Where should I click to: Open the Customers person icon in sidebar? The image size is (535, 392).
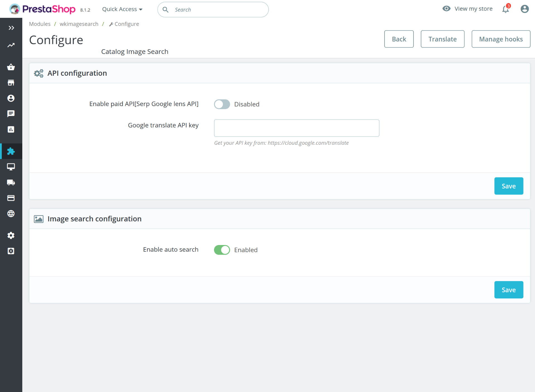(x=11, y=98)
